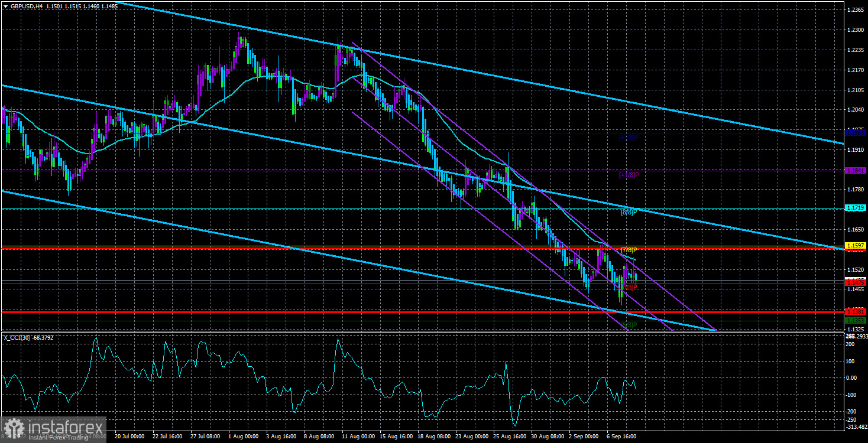Click 1.2040 on the price axis

pos(856,110)
